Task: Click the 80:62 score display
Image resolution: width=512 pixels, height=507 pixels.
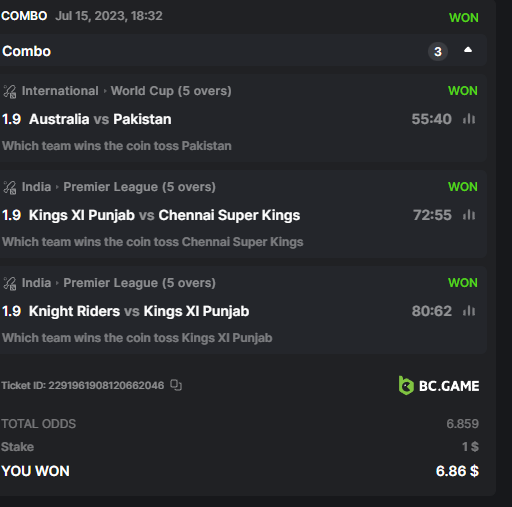Action: [x=431, y=311]
